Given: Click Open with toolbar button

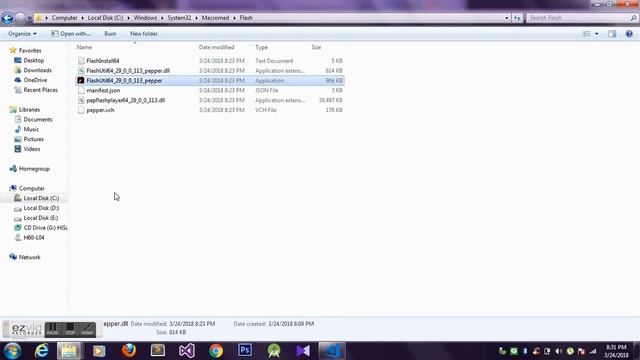Looking at the screenshot, I should click(71, 34).
